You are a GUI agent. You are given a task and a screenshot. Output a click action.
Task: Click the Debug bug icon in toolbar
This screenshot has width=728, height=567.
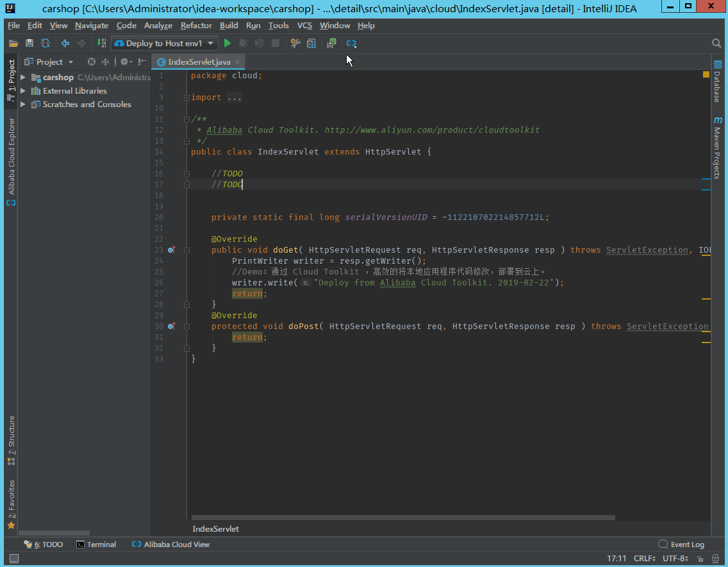click(243, 43)
